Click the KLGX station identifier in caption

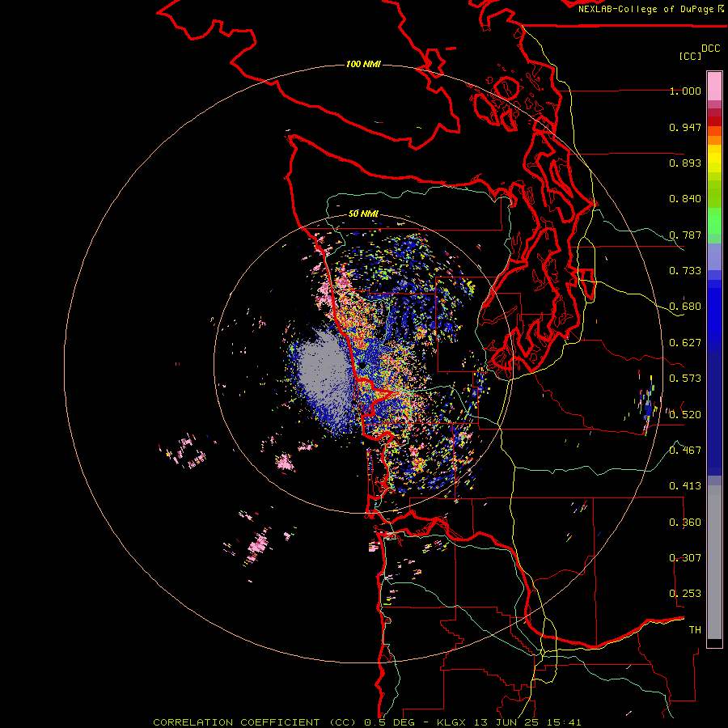click(451, 722)
